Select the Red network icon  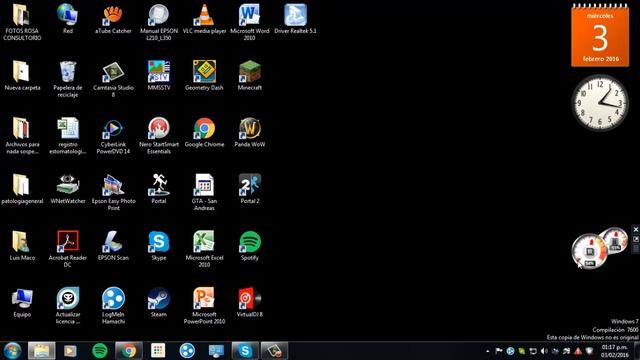pos(68,19)
